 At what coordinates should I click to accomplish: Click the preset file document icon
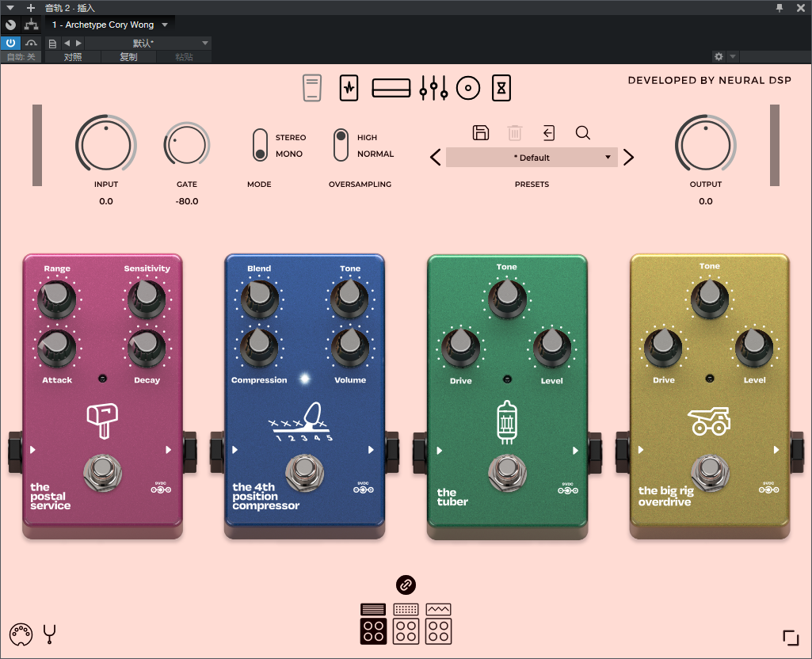coord(52,44)
